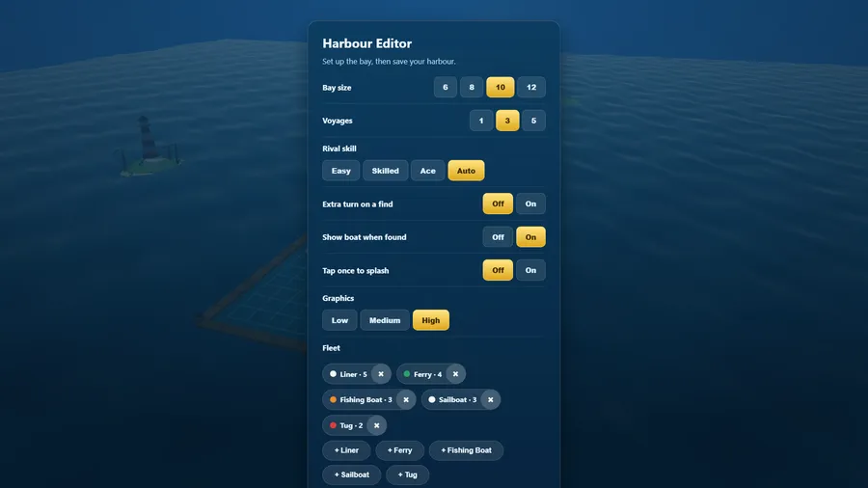
Task: Click the 'Sailboat · 3' chip label
Action: [x=457, y=399]
